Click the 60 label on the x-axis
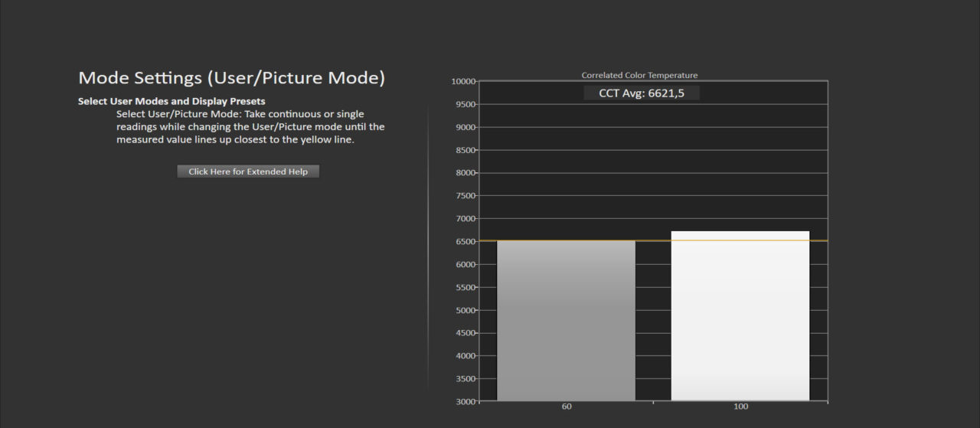Image resolution: width=980 pixels, height=428 pixels. [x=567, y=407]
